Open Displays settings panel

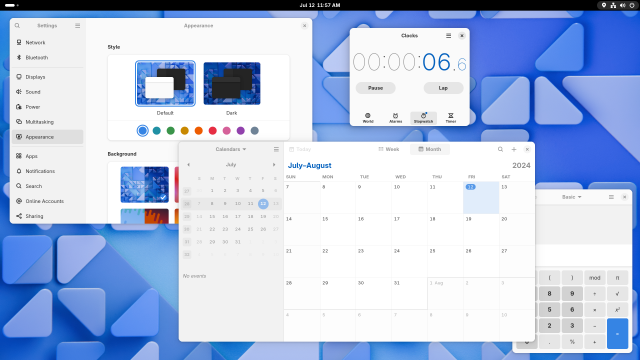click(48, 77)
